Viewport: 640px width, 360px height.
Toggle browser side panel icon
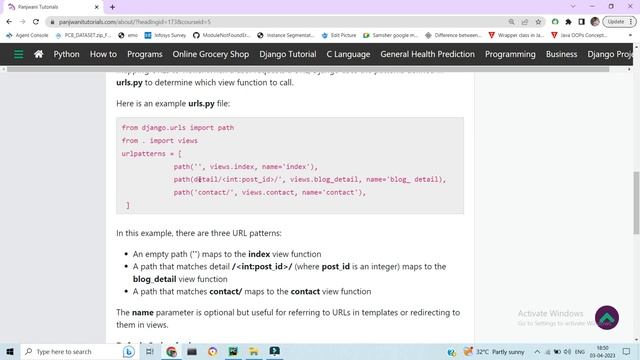tap(582, 22)
